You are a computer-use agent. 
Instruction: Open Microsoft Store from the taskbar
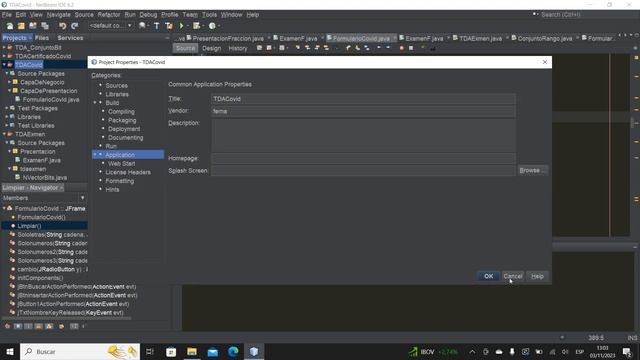pyautogui.click(x=171, y=351)
